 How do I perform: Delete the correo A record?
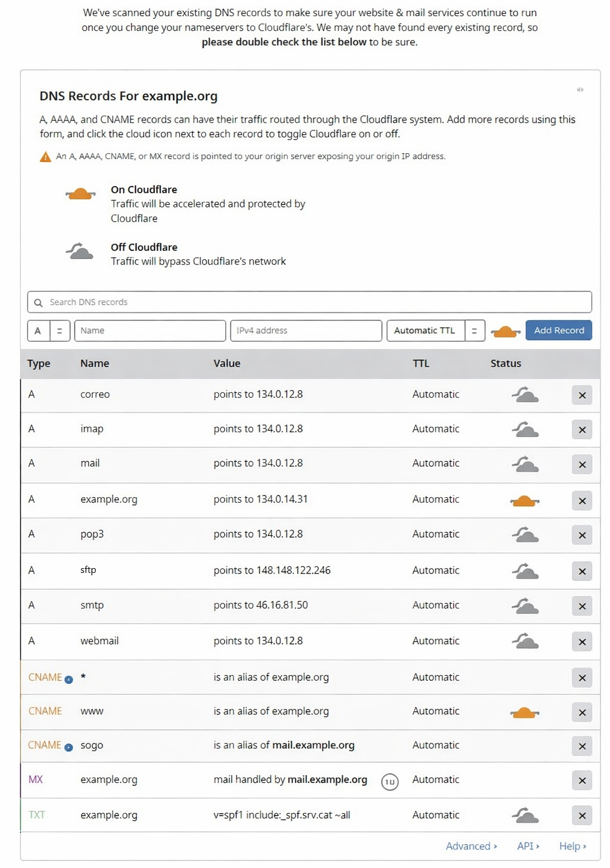[581, 395]
